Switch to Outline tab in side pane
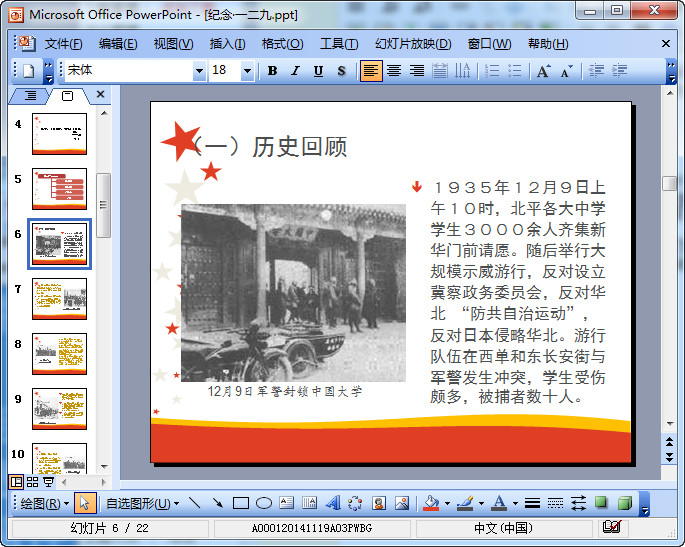Screen dimensions: 685x547 coord(30,95)
